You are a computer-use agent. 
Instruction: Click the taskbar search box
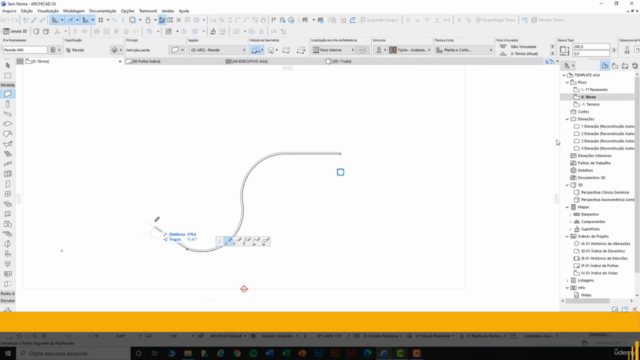pyautogui.click(x=73, y=353)
